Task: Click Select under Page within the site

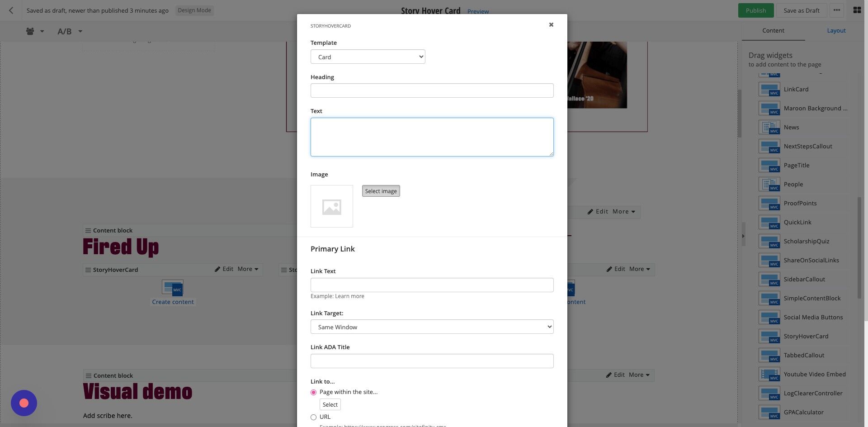Action: click(330, 404)
